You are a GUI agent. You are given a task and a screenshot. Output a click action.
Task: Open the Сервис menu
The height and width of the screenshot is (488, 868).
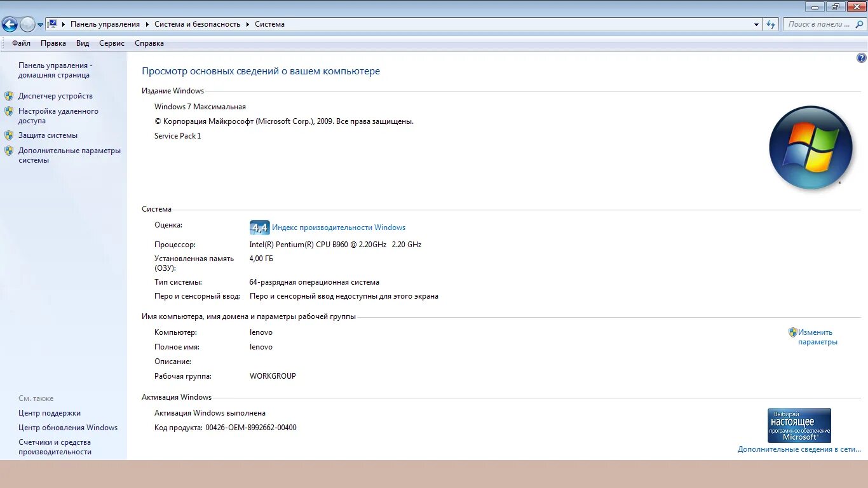[112, 43]
